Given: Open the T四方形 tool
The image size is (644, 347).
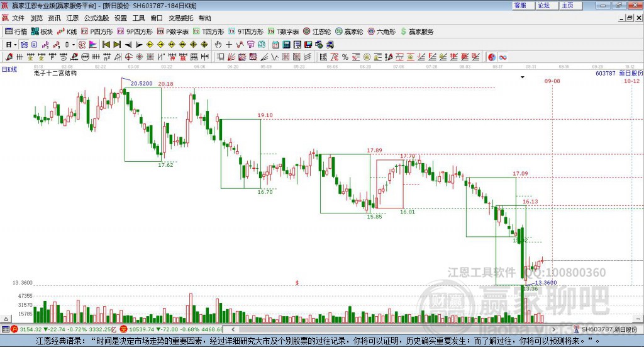Looking at the screenshot, I should click(x=208, y=31).
